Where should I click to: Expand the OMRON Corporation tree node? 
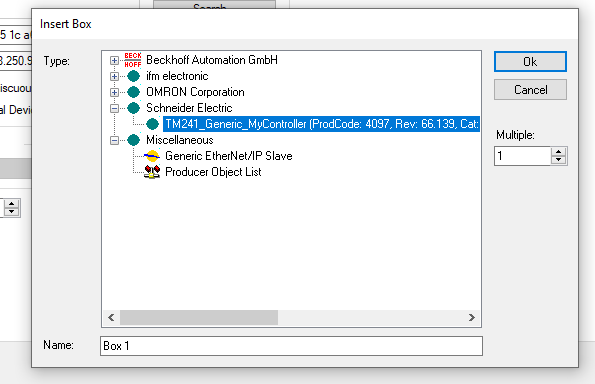(x=114, y=92)
